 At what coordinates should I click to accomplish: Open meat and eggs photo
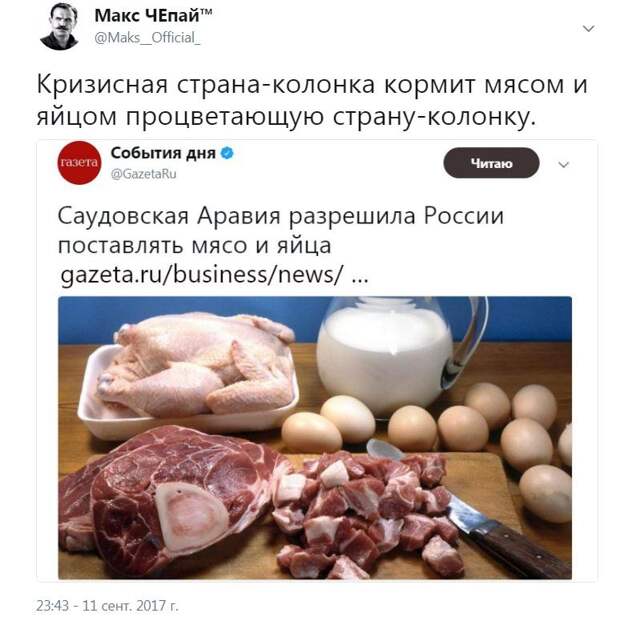(315, 438)
